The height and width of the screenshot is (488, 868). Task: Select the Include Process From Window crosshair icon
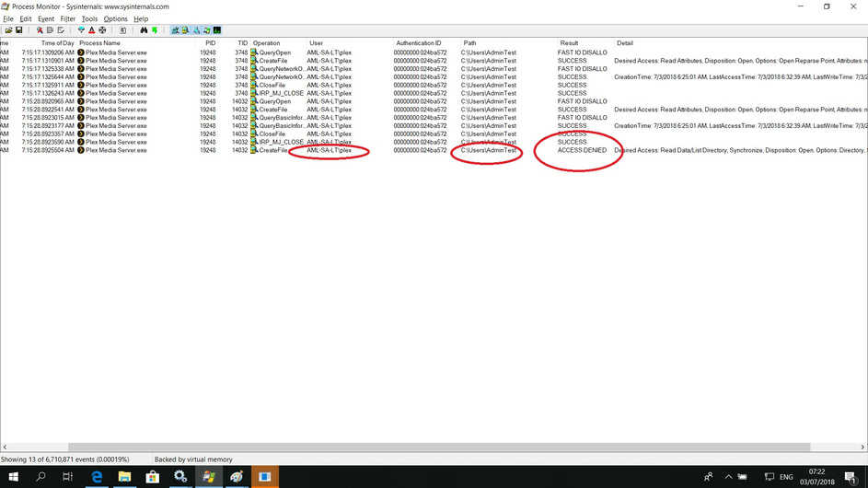point(102,30)
